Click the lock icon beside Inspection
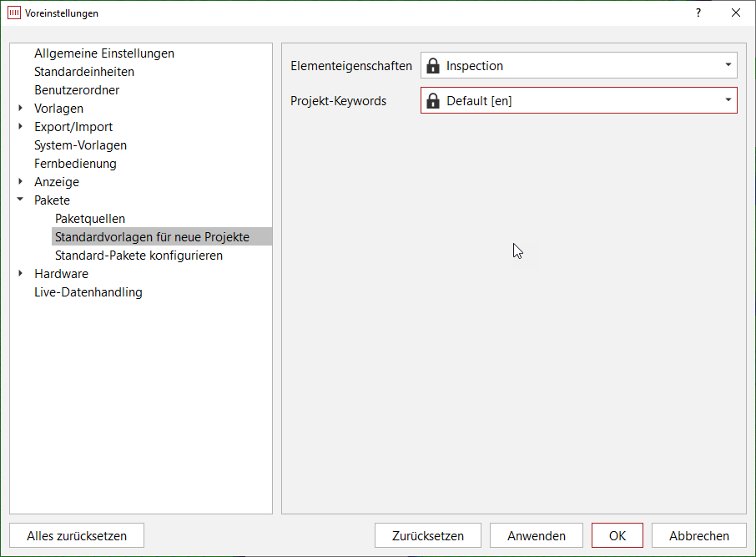 [x=433, y=66]
